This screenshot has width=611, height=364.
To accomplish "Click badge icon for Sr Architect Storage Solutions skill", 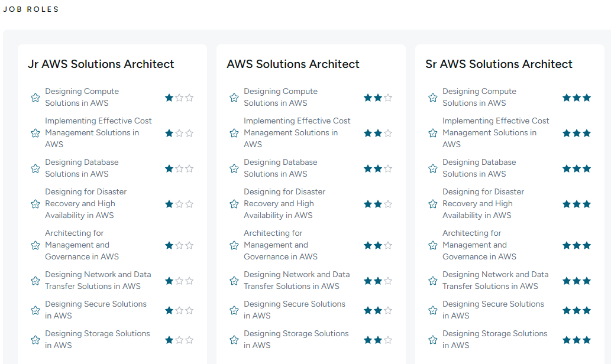I will tap(432, 339).
